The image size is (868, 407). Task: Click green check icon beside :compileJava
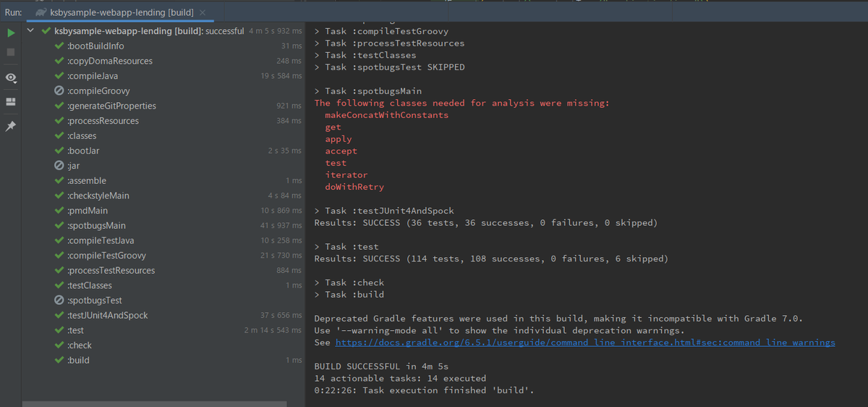pos(60,76)
